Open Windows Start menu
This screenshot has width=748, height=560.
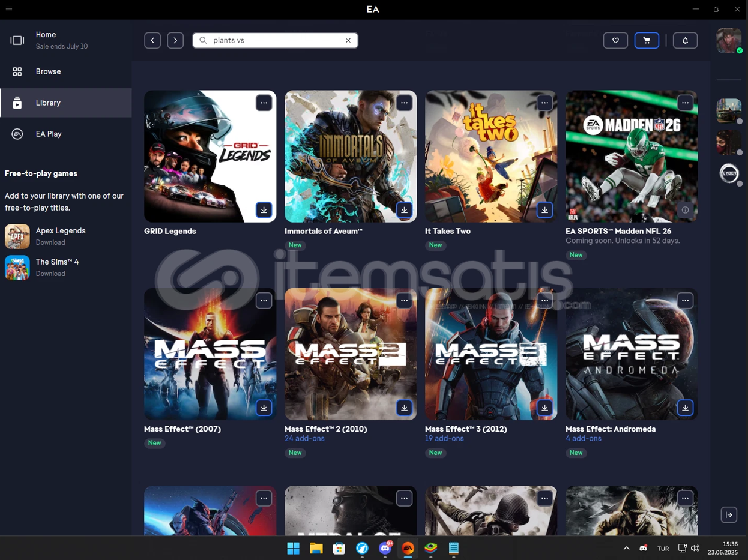coord(294,548)
